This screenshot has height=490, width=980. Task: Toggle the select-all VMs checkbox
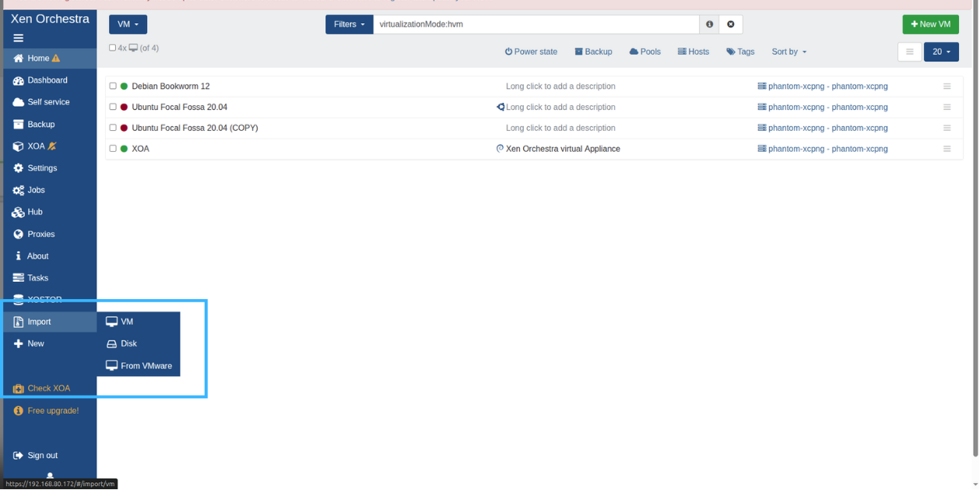pos(113,48)
